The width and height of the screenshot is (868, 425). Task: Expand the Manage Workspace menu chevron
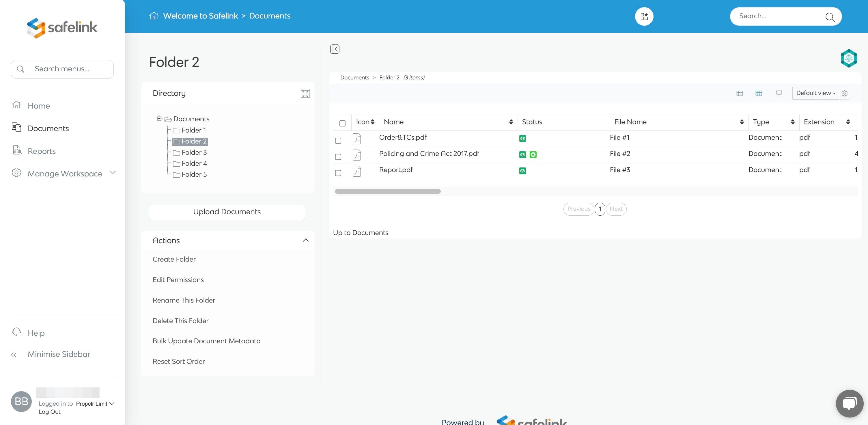tap(113, 173)
